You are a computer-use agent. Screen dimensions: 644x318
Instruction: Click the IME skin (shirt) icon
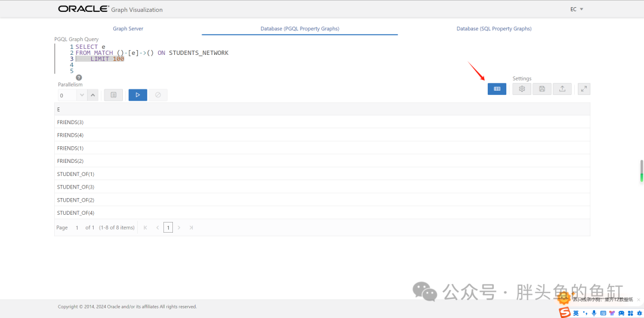(612, 313)
